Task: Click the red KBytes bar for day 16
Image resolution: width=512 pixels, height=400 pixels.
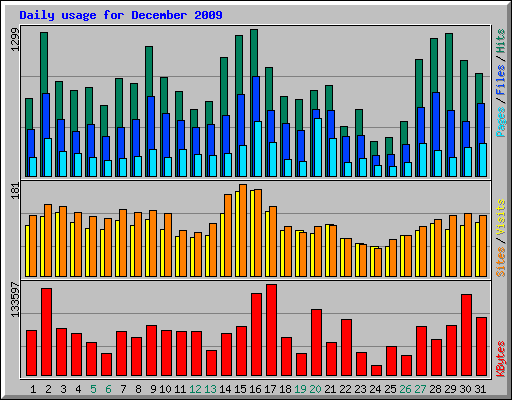Action: click(x=256, y=335)
